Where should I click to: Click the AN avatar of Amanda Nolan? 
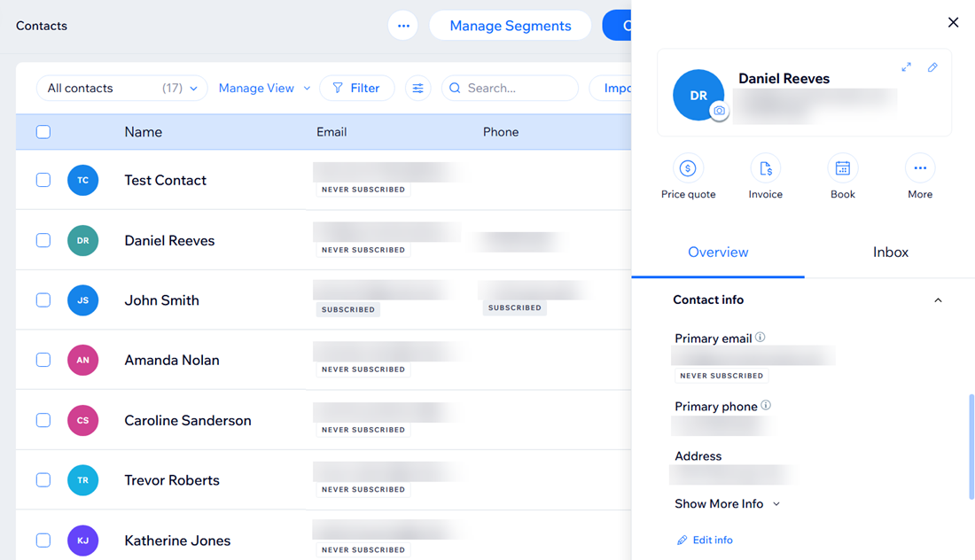pyautogui.click(x=82, y=360)
